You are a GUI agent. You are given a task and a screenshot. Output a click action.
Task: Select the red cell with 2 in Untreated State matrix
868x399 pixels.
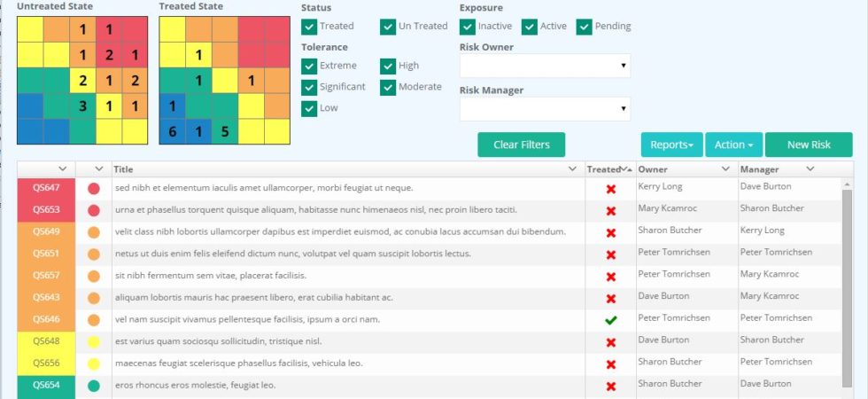coord(109,55)
